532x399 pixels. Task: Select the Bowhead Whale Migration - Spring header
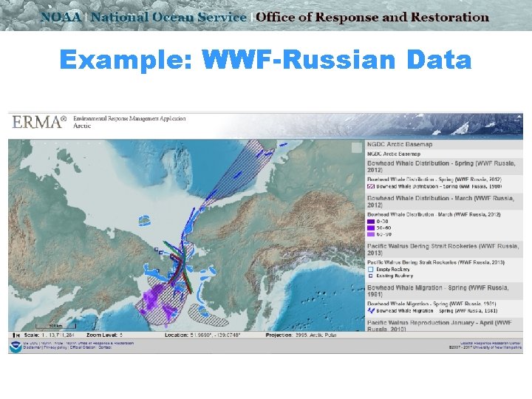coord(443,291)
